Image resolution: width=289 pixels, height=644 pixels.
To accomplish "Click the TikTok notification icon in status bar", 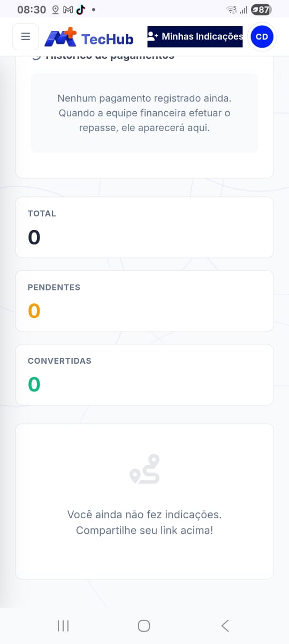I will pos(80,10).
